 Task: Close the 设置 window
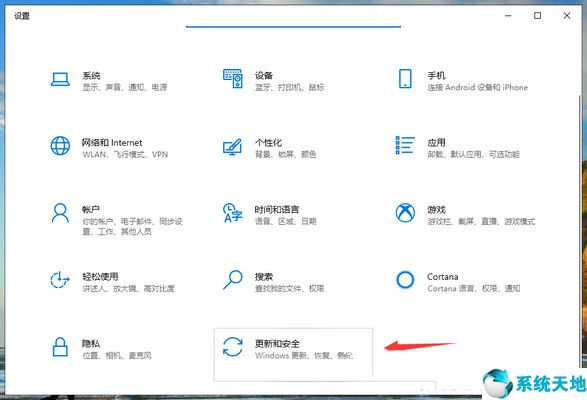coord(567,15)
